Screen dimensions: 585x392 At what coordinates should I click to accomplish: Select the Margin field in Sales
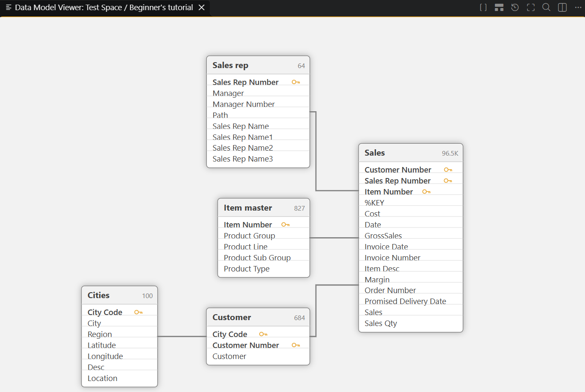click(x=411, y=280)
